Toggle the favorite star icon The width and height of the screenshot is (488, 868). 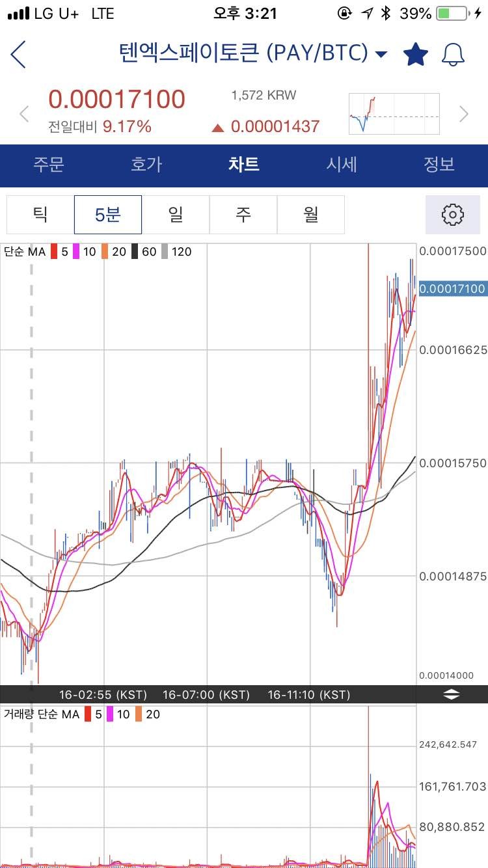click(415, 54)
